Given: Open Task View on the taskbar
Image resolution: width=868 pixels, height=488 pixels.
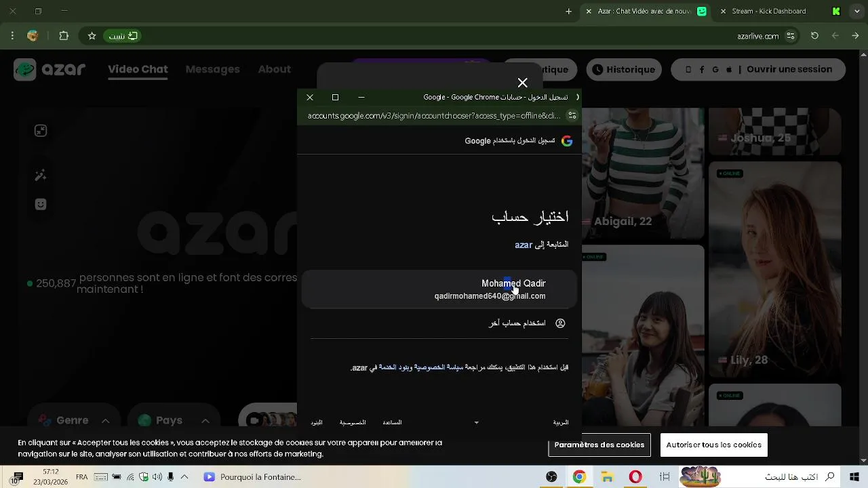Looking at the screenshot, I should 665,477.
